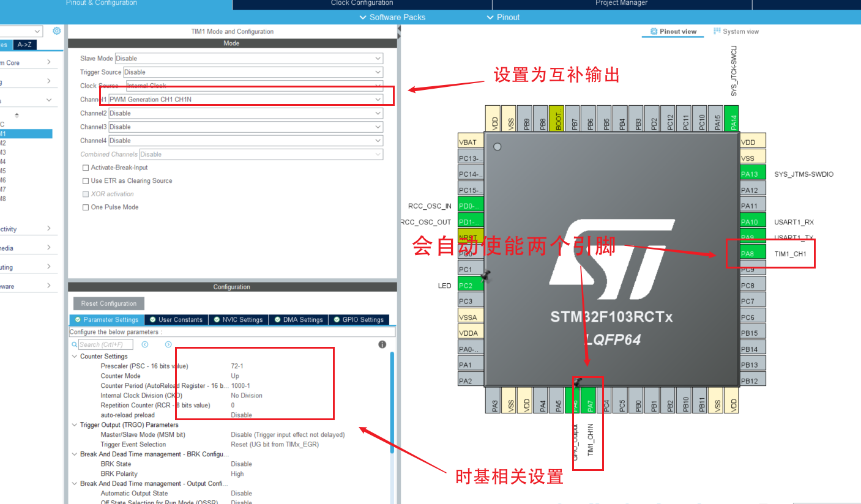Collapse Break And Dead Time Output Configuration

pyautogui.click(x=75, y=484)
